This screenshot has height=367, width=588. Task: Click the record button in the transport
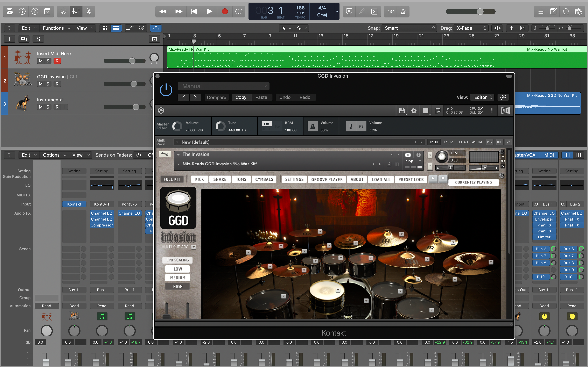point(225,11)
